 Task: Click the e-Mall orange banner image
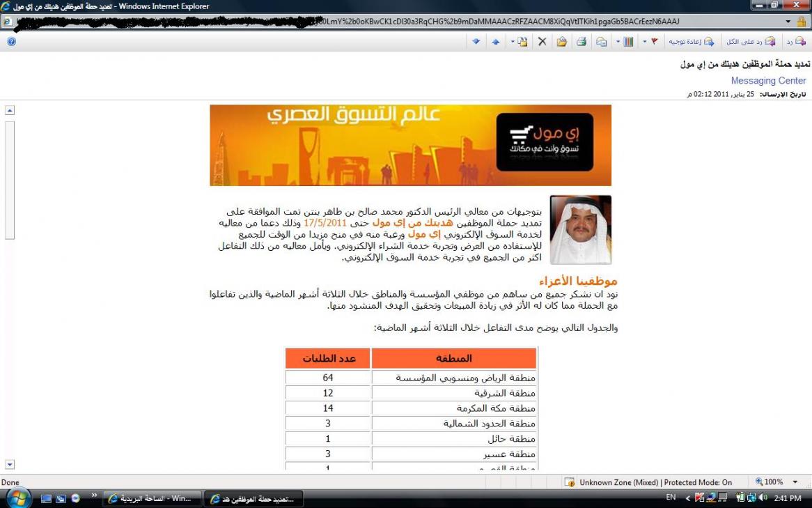point(411,145)
